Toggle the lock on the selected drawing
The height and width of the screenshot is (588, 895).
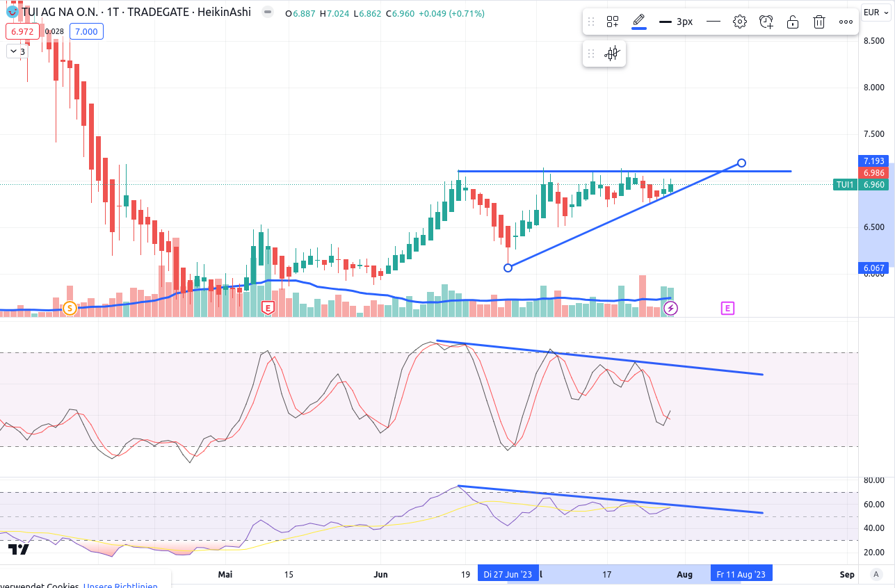793,22
